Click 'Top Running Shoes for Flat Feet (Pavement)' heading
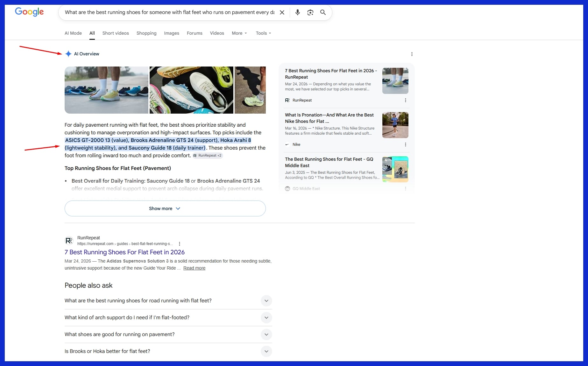 click(x=118, y=168)
